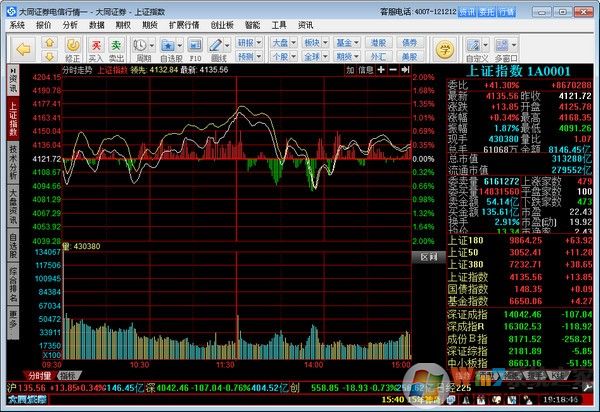The width and height of the screenshot is (600, 412).
Task: Click the yellow back arrow icon
Action: click(x=20, y=47)
